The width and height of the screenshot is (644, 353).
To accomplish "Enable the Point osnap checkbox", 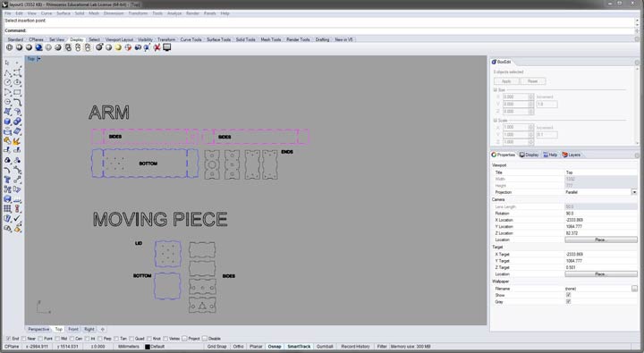I will 40,339.
